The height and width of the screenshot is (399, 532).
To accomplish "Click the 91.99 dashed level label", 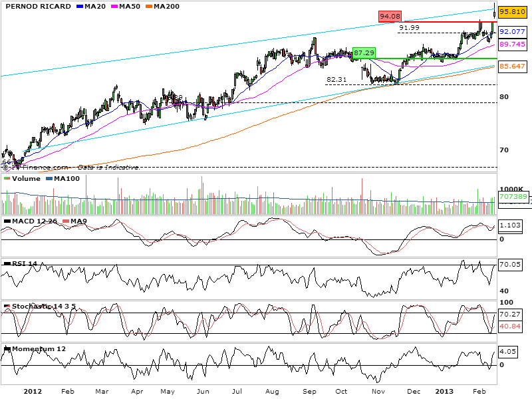I will coord(409,28).
